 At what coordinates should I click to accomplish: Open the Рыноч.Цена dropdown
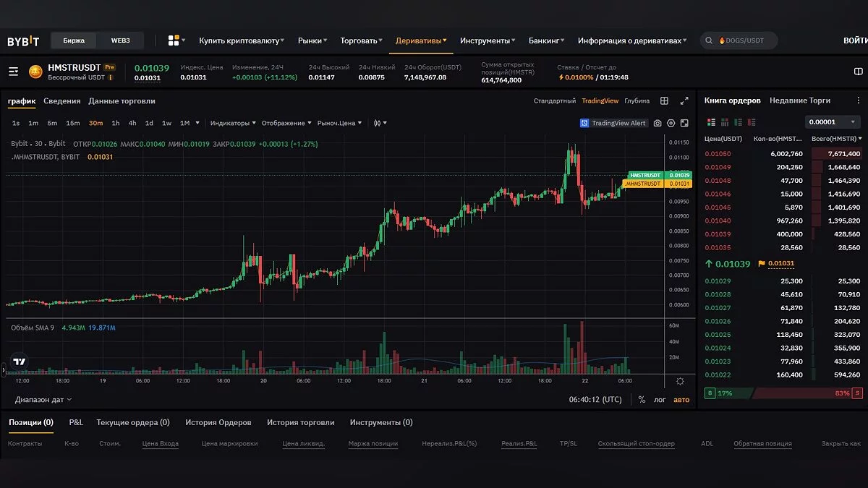pos(340,123)
